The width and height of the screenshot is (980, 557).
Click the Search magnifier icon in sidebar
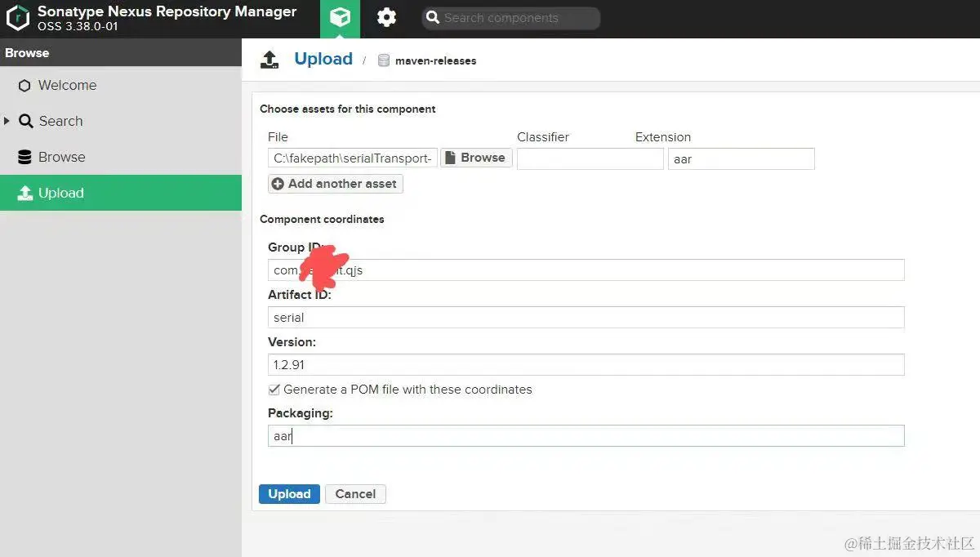point(25,121)
